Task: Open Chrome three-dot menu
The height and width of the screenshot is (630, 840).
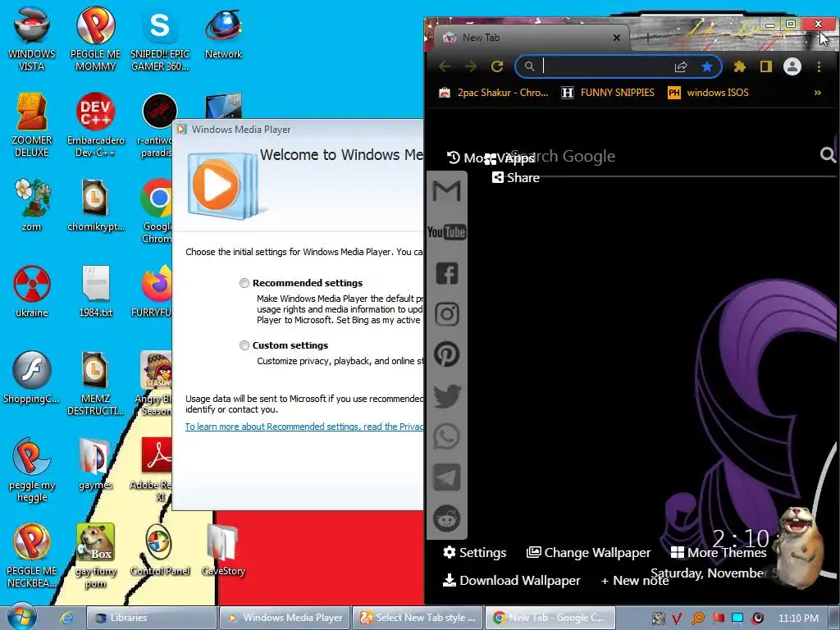Action: 819,66
